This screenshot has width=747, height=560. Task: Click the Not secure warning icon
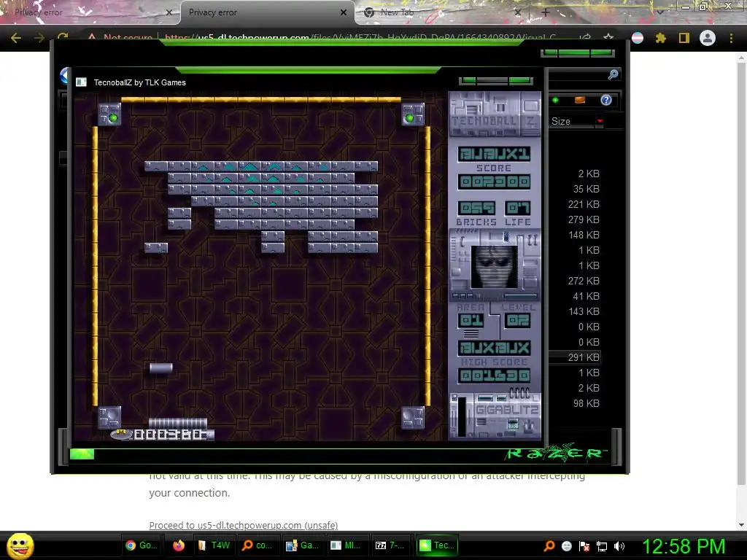click(x=91, y=37)
